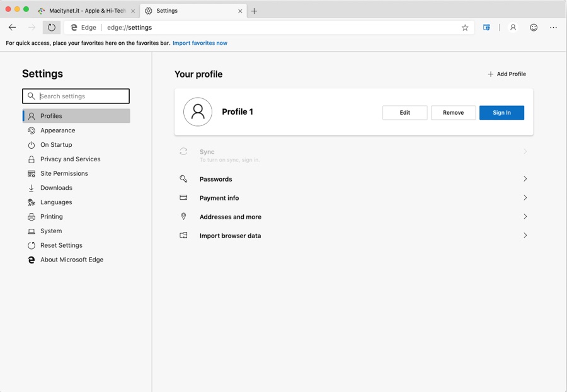Click the profile person icon in toolbar
This screenshot has height=392, width=567.
513,28
